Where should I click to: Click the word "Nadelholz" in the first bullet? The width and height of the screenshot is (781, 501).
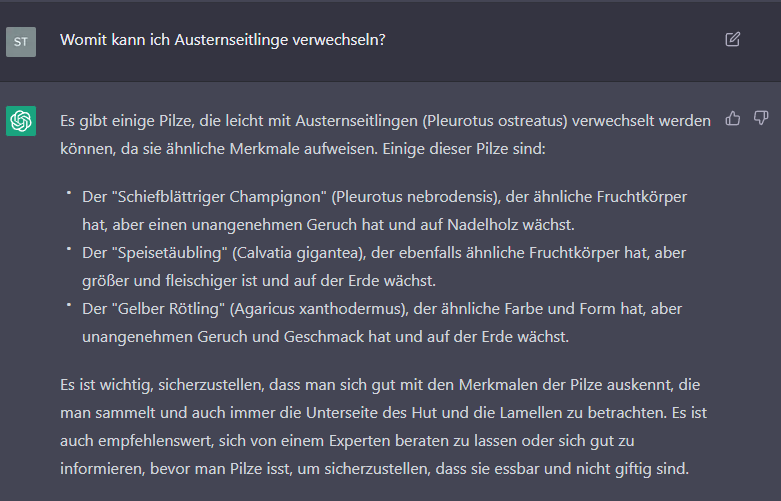481,225
